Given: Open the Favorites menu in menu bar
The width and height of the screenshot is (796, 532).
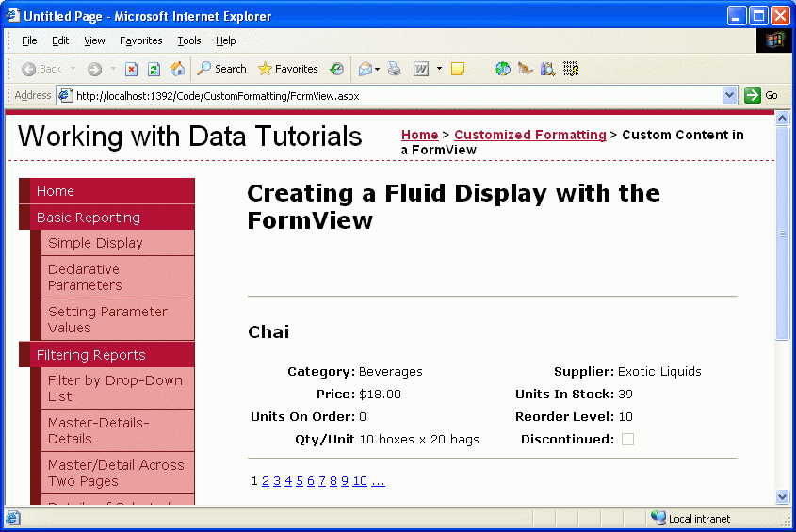Looking at the screenshot, I should (140, 40).
